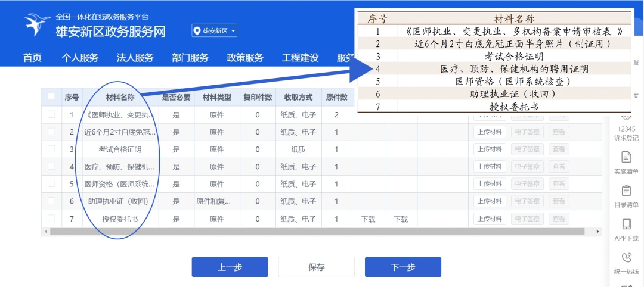Screen dimensions: 644x287
Task: Click 查看 for 授权委托书 row
Action: click(559, 219)
